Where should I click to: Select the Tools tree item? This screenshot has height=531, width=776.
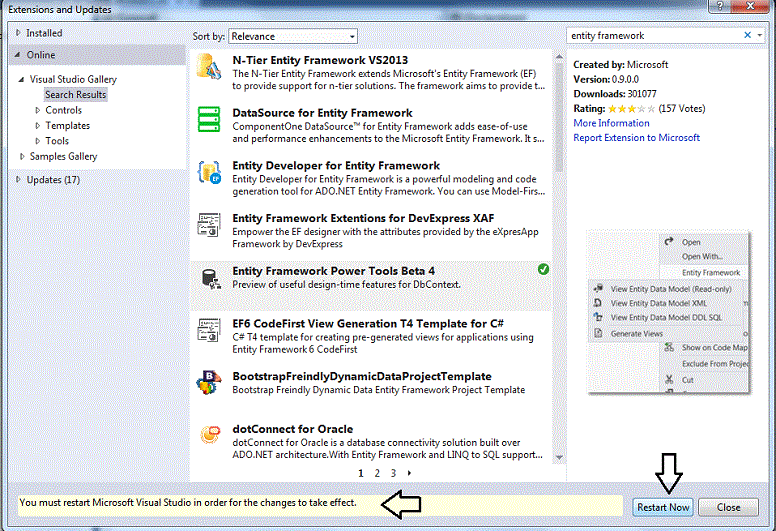click(57, 141)
